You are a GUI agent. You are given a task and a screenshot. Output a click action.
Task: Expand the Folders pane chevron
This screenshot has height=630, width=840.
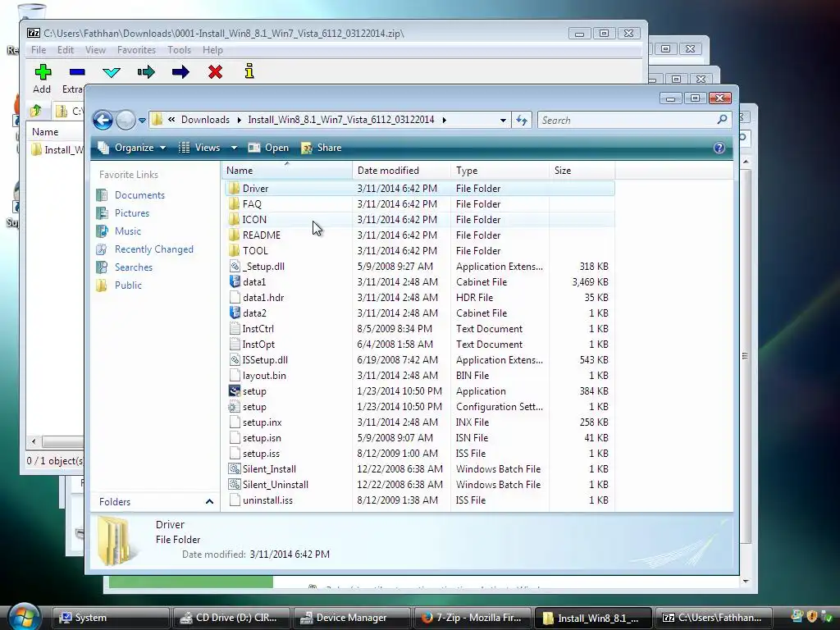(x=209, y=502)
